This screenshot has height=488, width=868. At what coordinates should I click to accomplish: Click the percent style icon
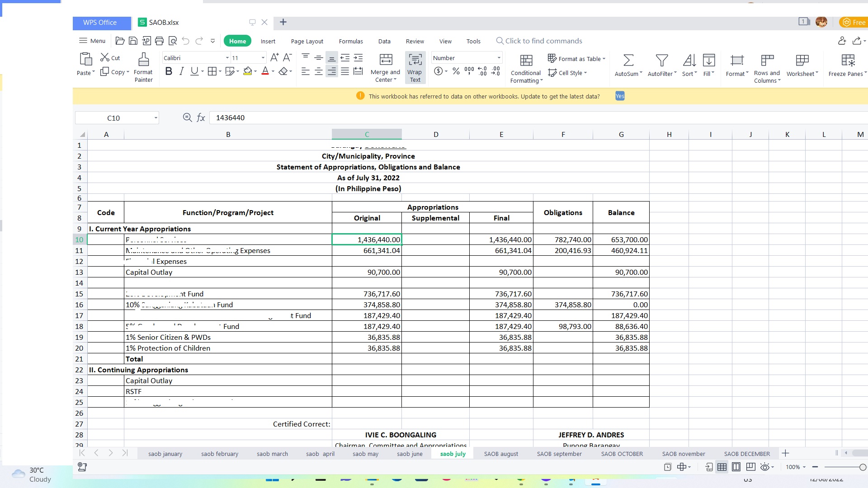pyautogui.click(x=456, y=71)
